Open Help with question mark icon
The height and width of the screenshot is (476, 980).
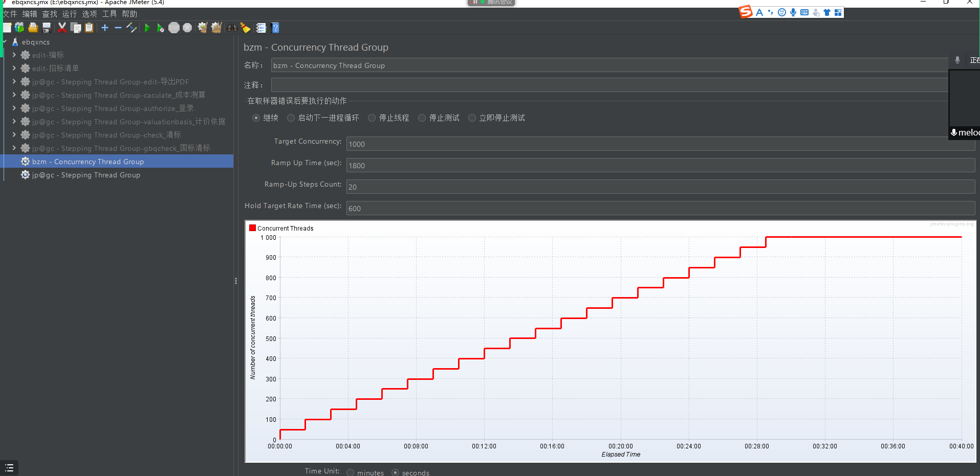275,28
